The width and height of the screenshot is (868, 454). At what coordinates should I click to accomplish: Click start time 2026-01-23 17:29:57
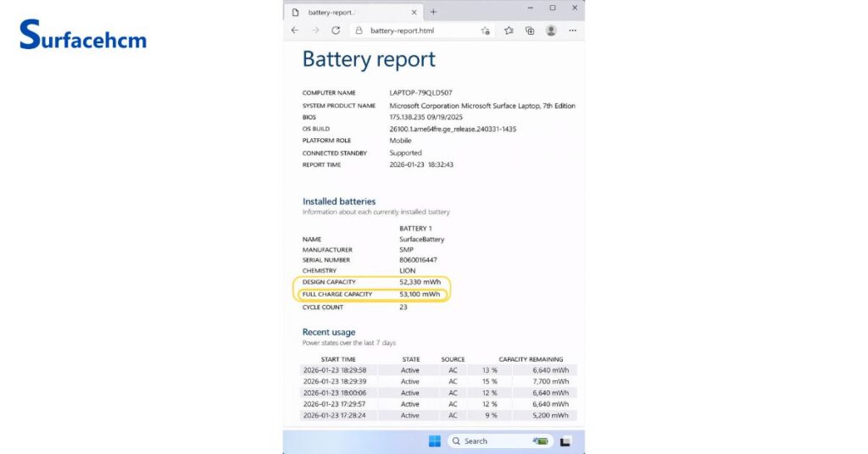(334, 404)
